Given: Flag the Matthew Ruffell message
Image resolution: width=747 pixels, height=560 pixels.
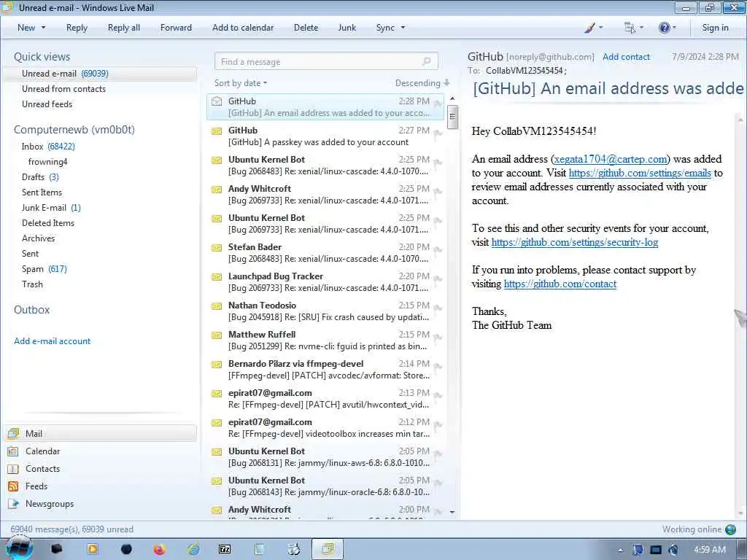Looking at the screenshot, I should pyautogui.click(x=438, y=339).
